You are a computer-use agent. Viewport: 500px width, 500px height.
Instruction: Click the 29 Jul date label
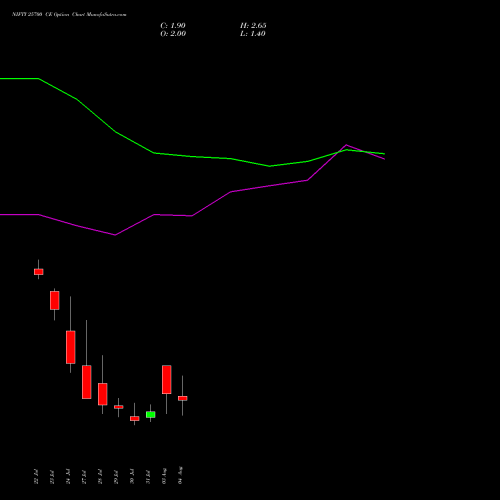tap(116, 477)
